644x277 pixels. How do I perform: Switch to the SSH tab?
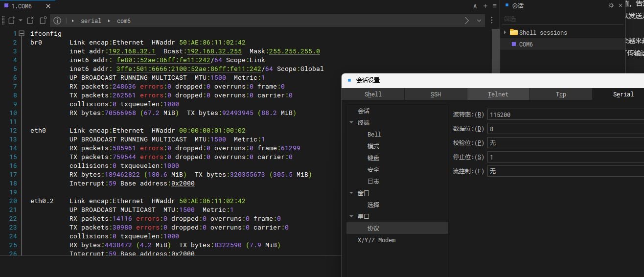click(436, 94)
